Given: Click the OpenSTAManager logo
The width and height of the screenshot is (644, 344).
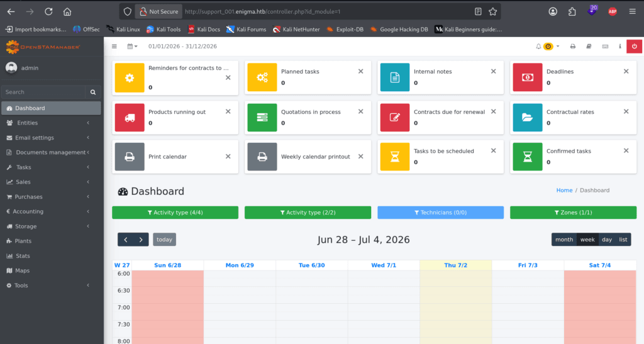Looking at the screenshot, I should [x=43, y=47].
